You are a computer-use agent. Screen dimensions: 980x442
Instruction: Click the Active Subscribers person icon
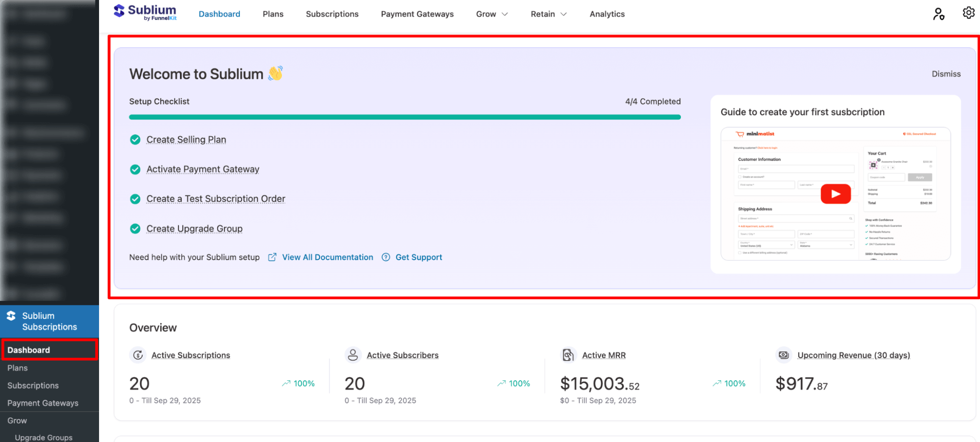[353, 355]
